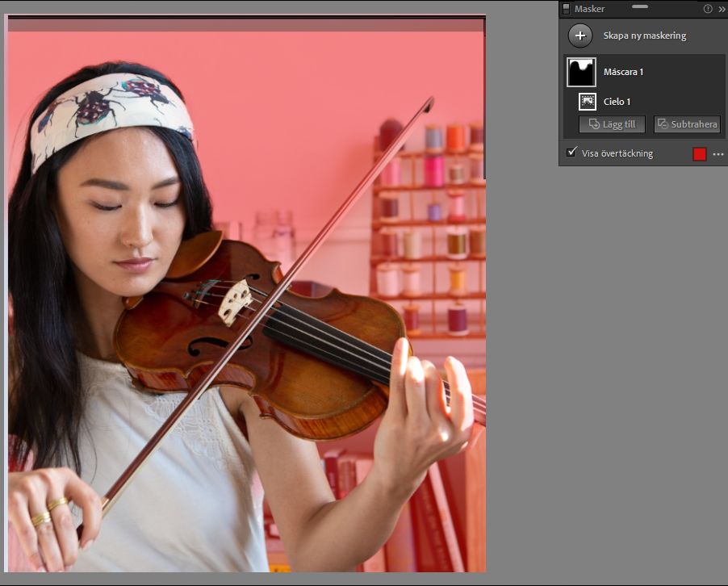Click the Skapa ny maskering label
The height and width of the screenshot is (586, 728).
coord(644,36)
